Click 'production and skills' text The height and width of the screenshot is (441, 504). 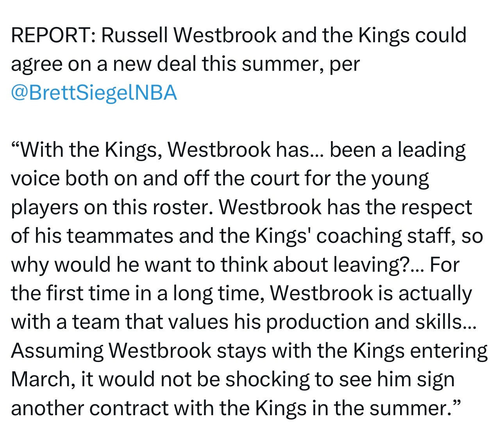(368, 322)
